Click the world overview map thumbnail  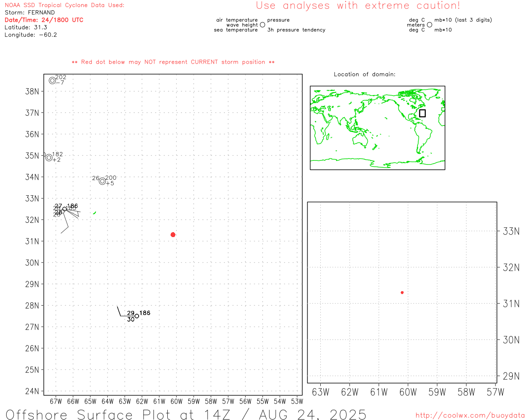tap(377, 128)
